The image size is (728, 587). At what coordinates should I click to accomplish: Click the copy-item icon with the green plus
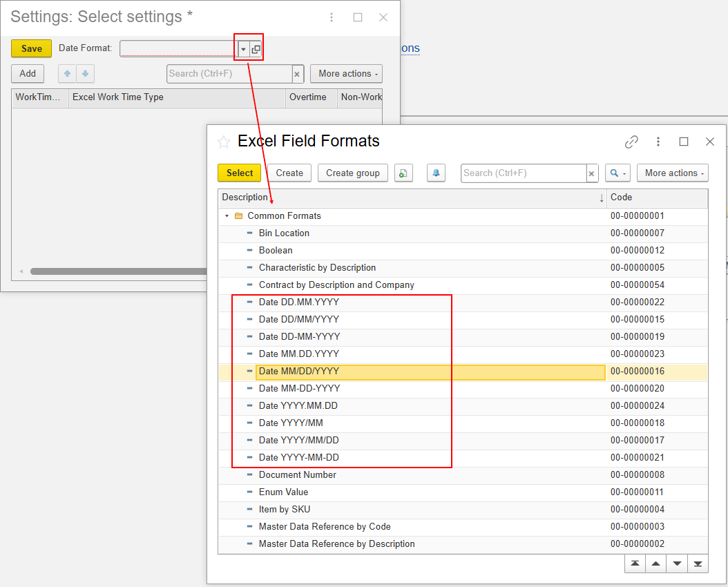coord(403,173)
